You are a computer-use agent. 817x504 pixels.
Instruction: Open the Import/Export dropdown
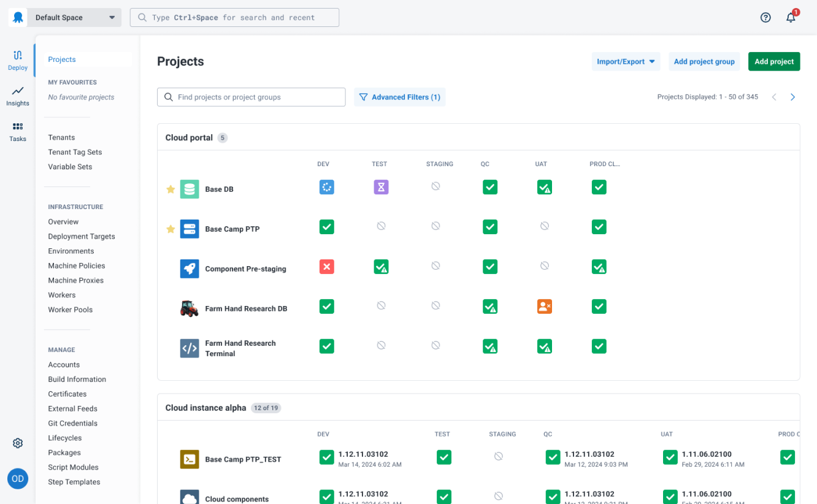click(626, 61)
